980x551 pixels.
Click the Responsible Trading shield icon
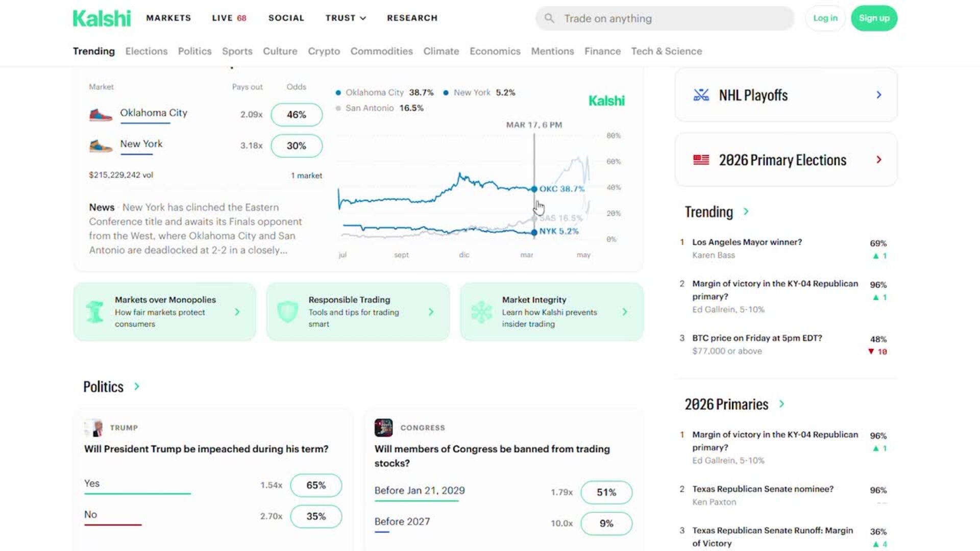[x=287, y=312]
